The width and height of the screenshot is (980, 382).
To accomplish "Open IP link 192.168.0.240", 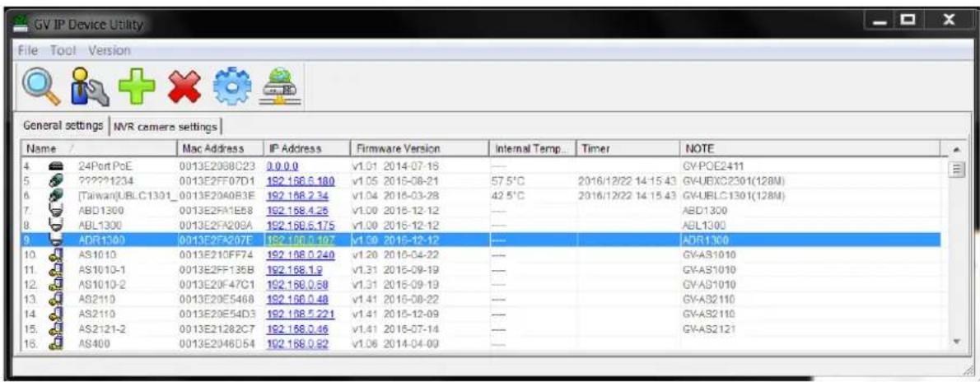I will [300, 256].
